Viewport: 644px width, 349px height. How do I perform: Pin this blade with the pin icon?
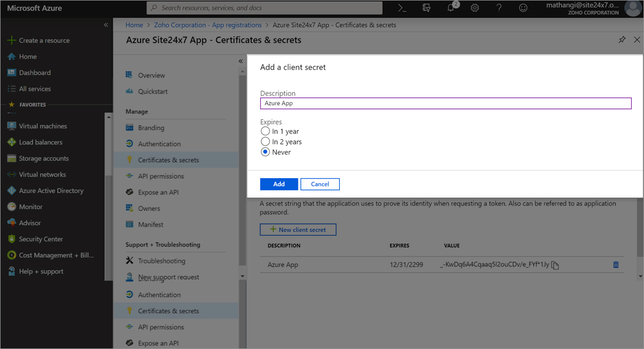(622, 40)
